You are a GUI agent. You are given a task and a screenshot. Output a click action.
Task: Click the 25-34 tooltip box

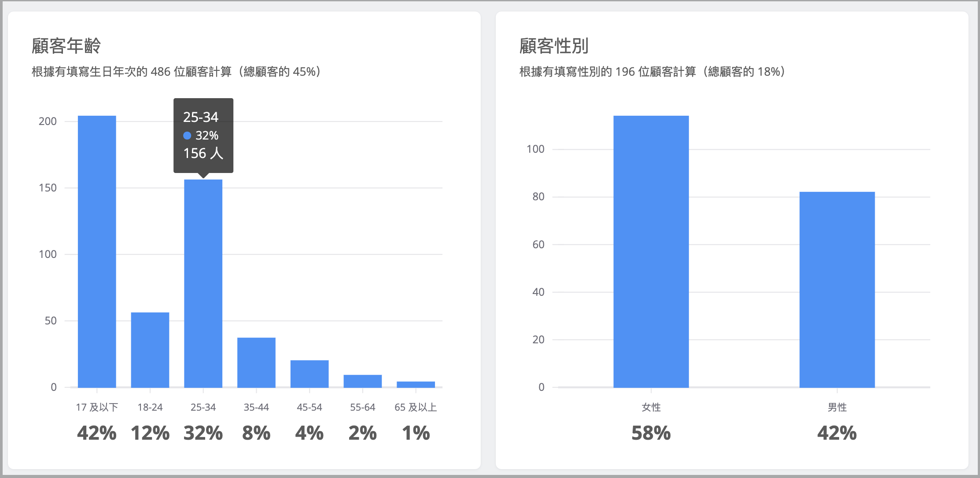203,136
